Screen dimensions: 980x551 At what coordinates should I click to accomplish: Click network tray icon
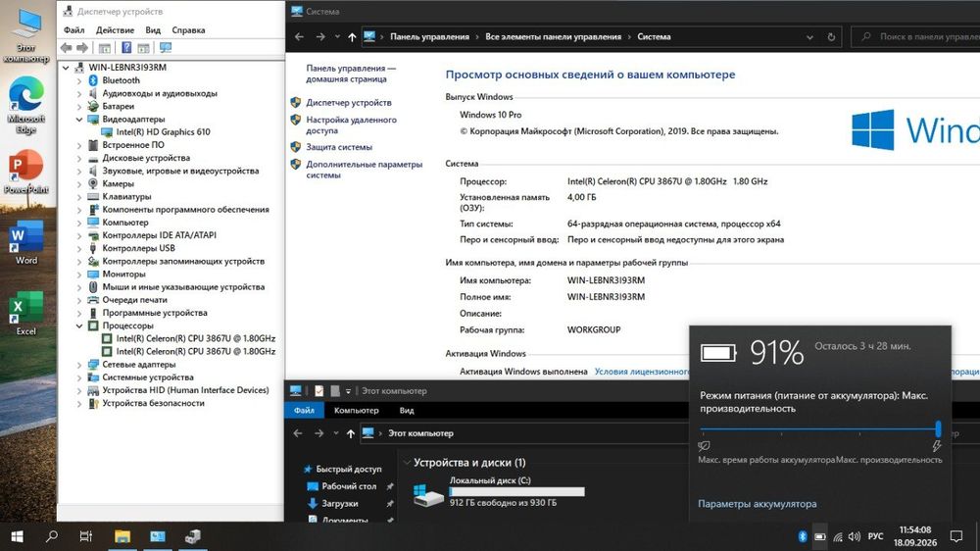click(x=838, y=536)
